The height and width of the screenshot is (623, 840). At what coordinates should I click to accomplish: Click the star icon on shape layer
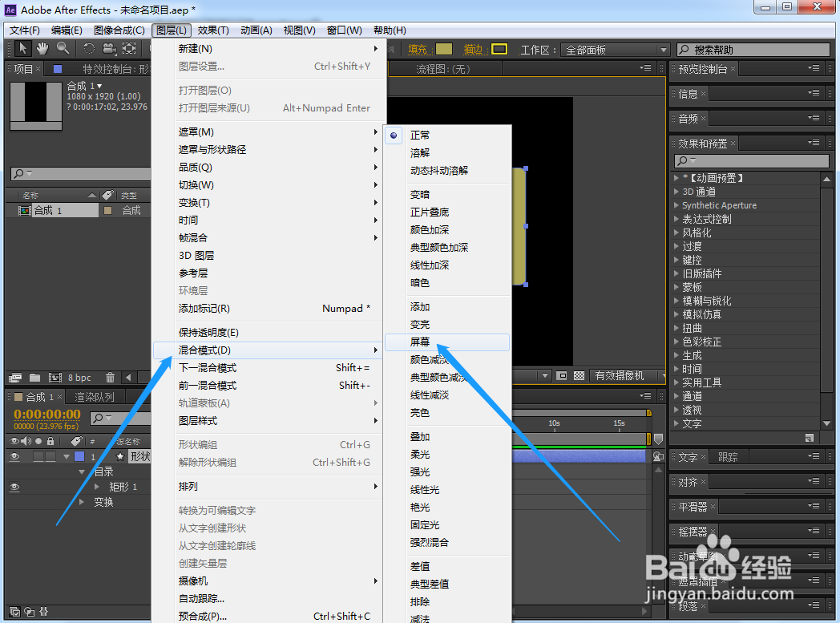tap(120, 456)
